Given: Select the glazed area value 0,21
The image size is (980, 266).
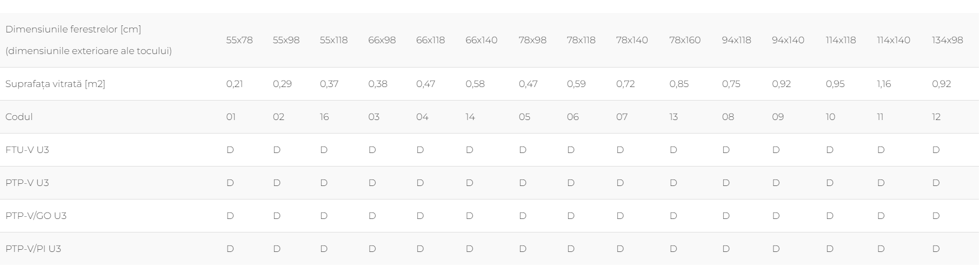Looking at the screenshot, I should [x=235, y=84].
